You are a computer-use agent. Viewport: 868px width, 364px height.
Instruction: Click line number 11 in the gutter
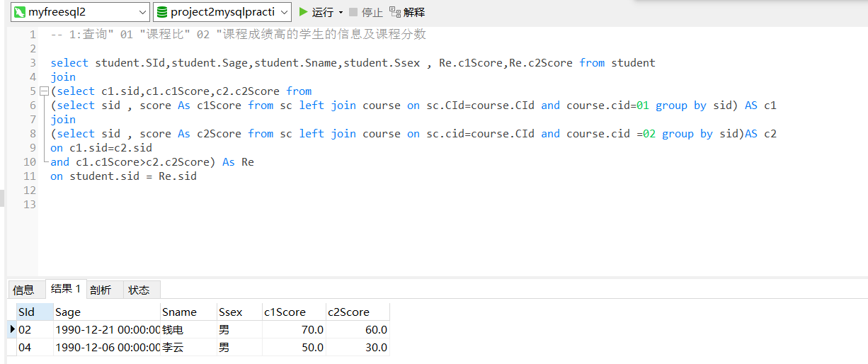[29, 176]
